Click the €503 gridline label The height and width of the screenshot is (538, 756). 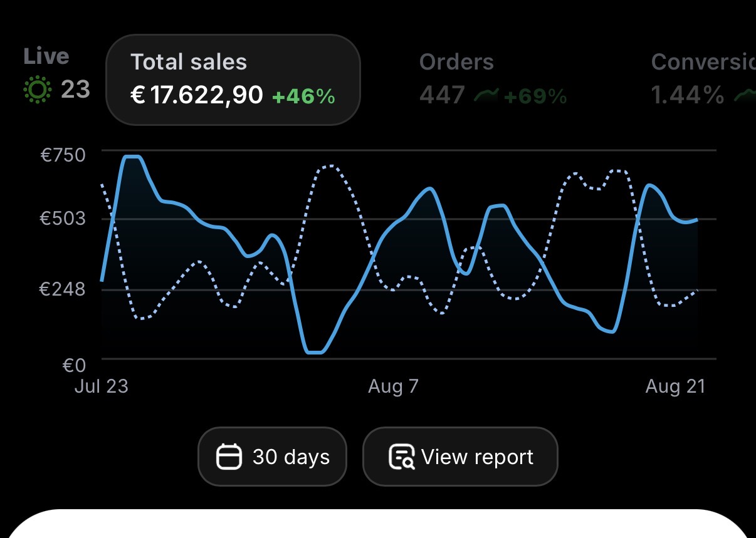click(63, 219)
